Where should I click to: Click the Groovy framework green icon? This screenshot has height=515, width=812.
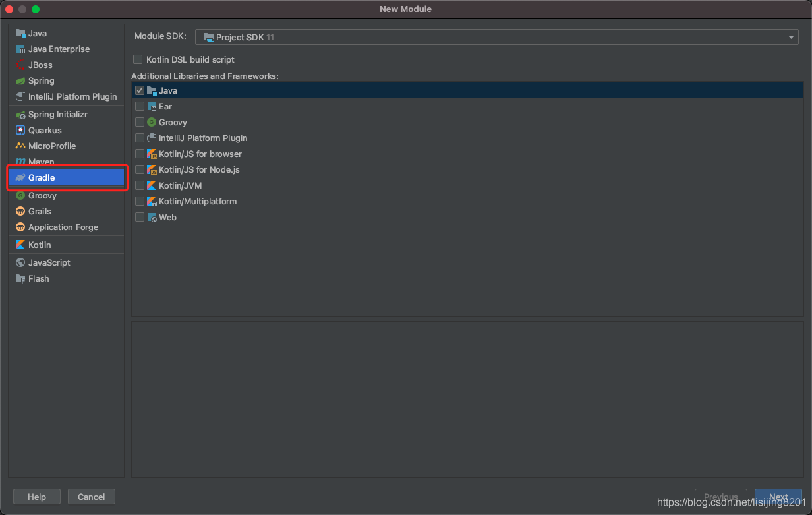tap(152, 122)
